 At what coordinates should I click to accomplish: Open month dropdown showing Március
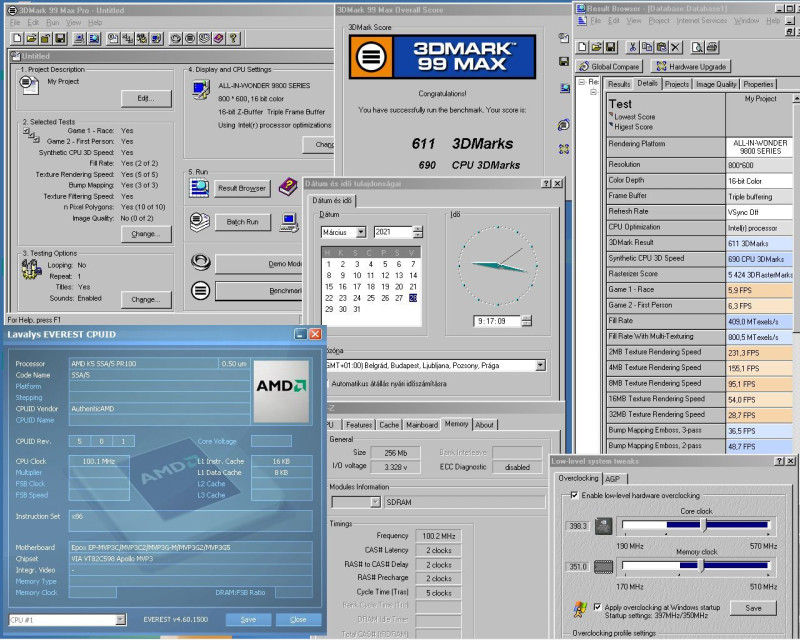(361, 232)
